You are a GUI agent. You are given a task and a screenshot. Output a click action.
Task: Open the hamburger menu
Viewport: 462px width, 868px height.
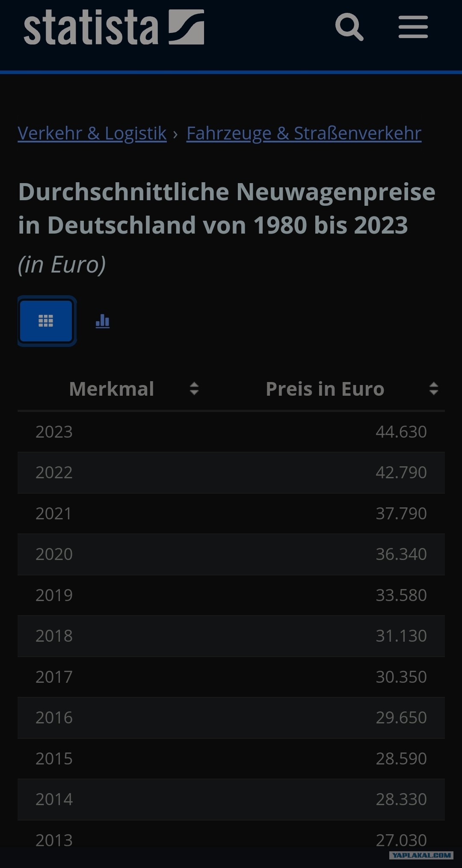pos(413,27)
